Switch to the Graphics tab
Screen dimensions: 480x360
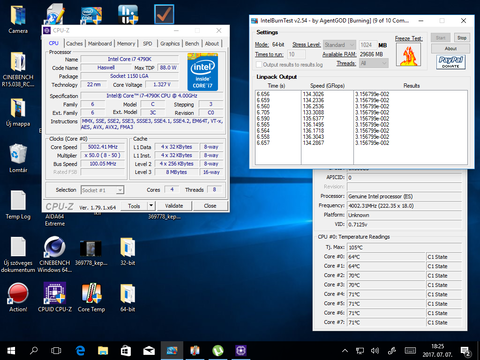pyautogui.click(x=170, y=44)
